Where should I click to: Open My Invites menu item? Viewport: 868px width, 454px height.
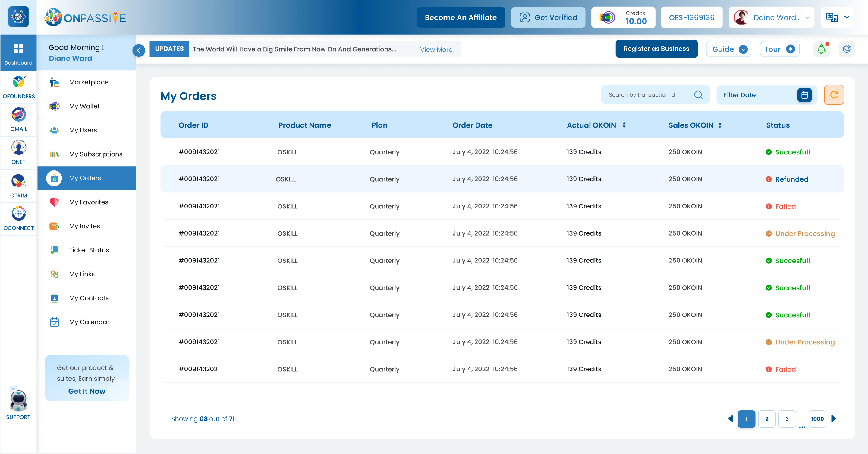86,226
